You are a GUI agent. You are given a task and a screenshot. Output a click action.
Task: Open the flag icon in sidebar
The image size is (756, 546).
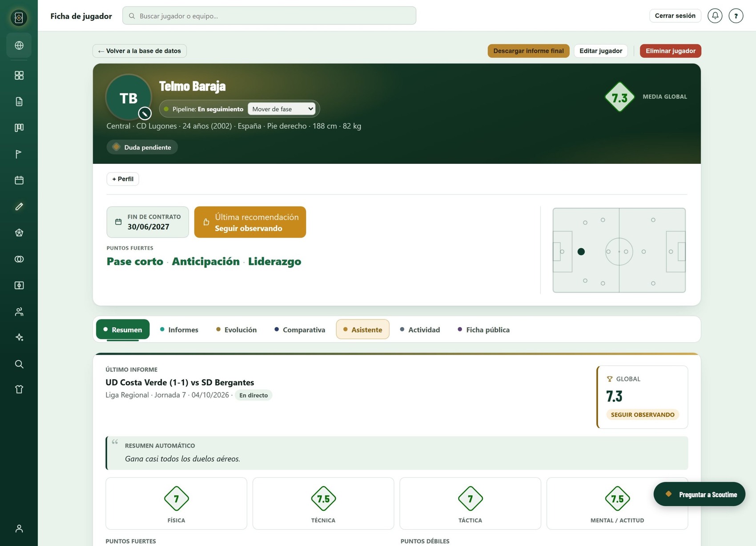pyautogui.click(x=19, y=154)
